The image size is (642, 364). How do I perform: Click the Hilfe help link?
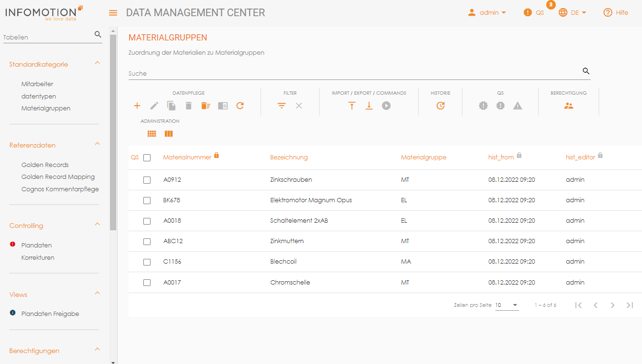coord(616,13)
